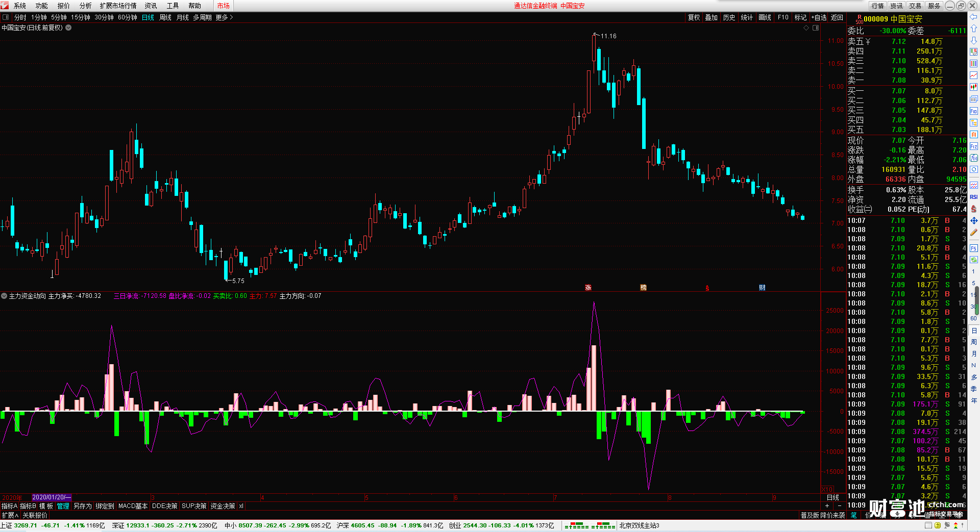Image resolution: width=980 pixels, height=532 pixels.
Task: Expand the 卖五 order book arrow
Action: (x=868, y=41)
